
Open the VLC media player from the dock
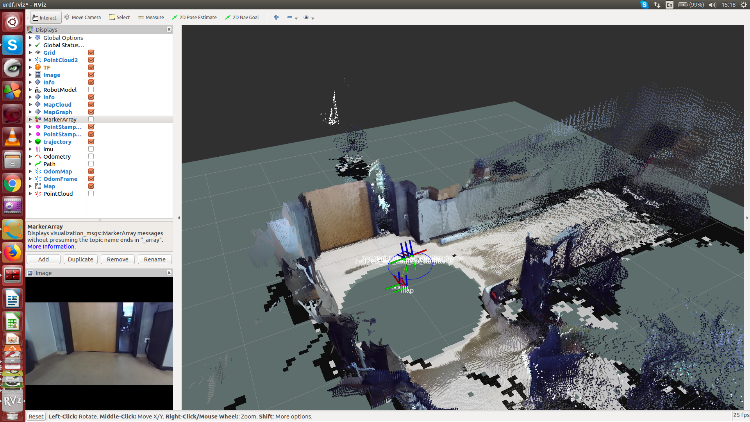(12, 137)
